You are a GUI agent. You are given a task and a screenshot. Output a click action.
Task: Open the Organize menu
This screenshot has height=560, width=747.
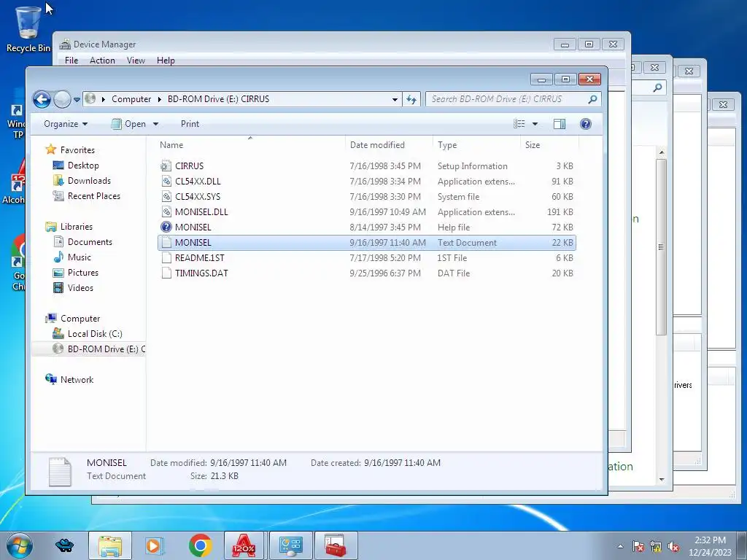coord(66,124)
